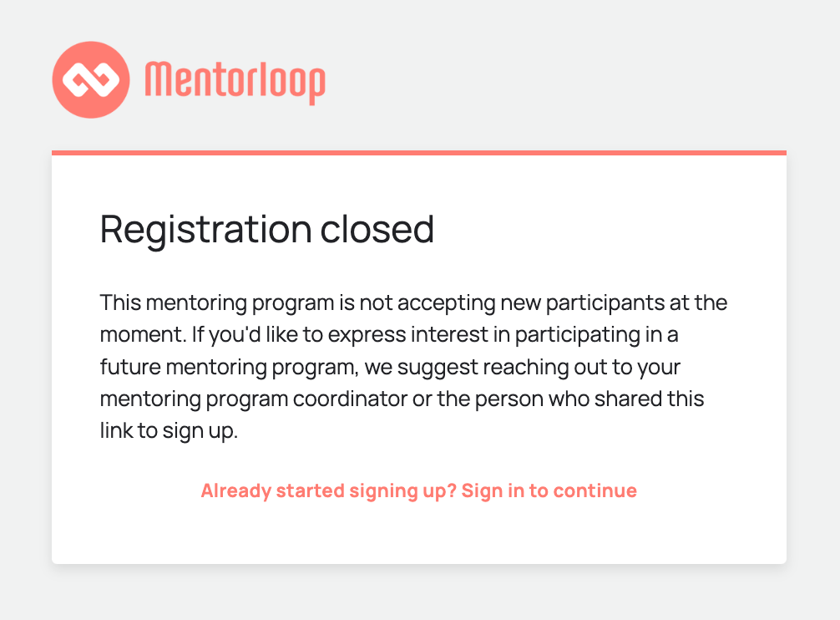Click the word 'moment.' in the paragraph

(x=136, y=335)
